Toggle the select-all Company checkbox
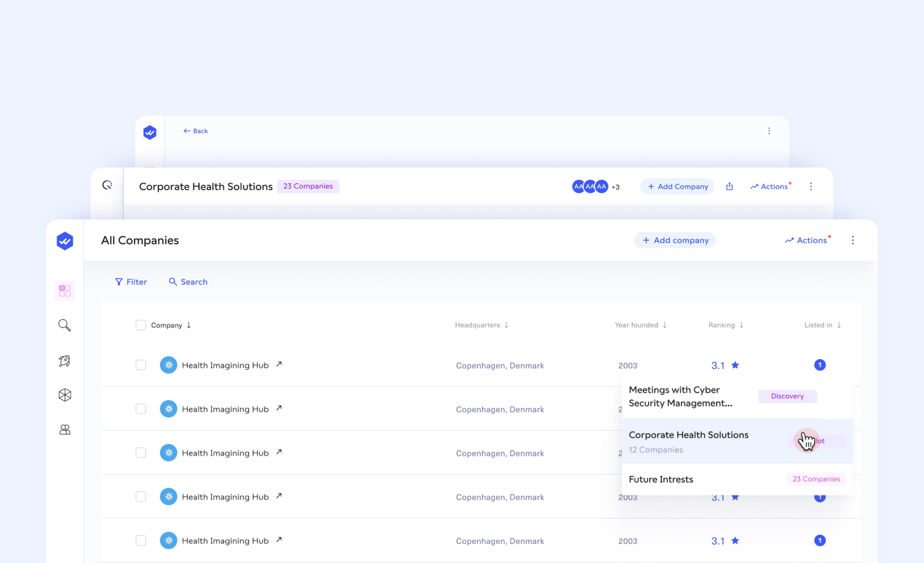This screenshot has width=924, height=563. click(141, 325)
